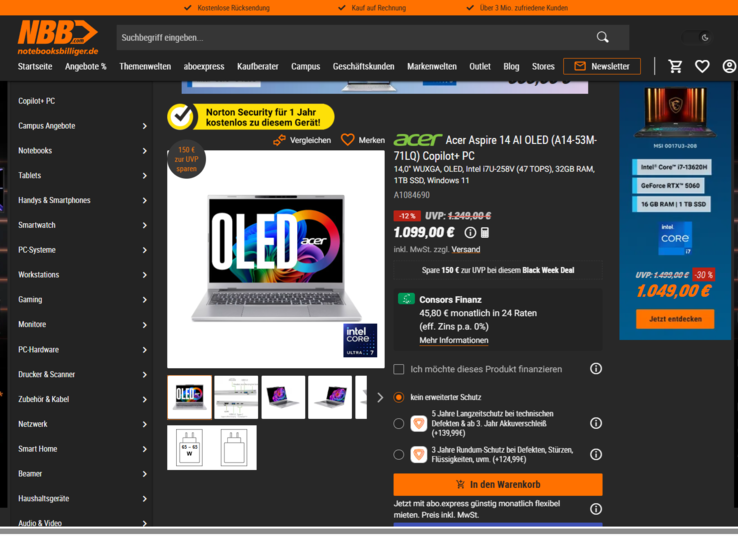Viewport: 738px width, 536px height.
Task: Click the Merken heart icon
Action: coord(348,140)
